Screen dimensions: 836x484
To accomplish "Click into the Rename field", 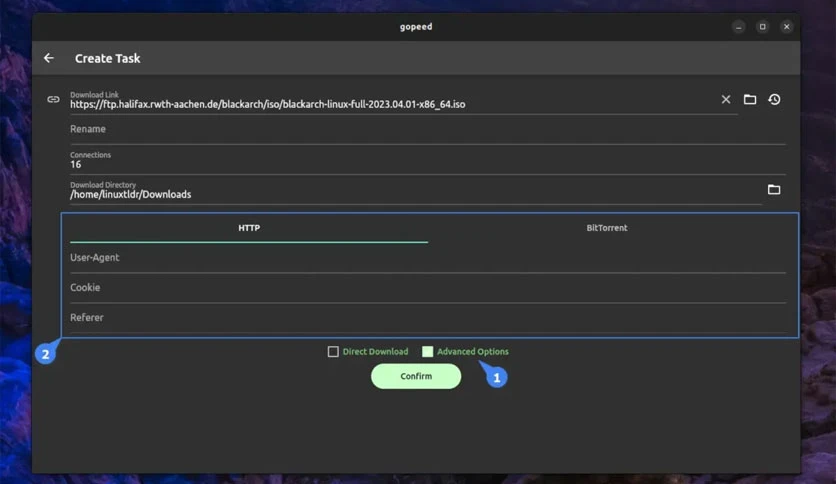I will click(428, 130).
